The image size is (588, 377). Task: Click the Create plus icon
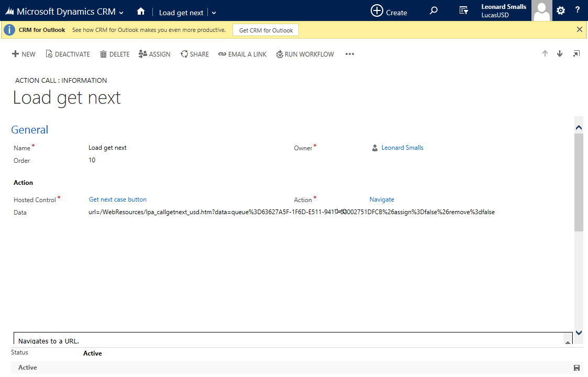(x=377, y=10)
